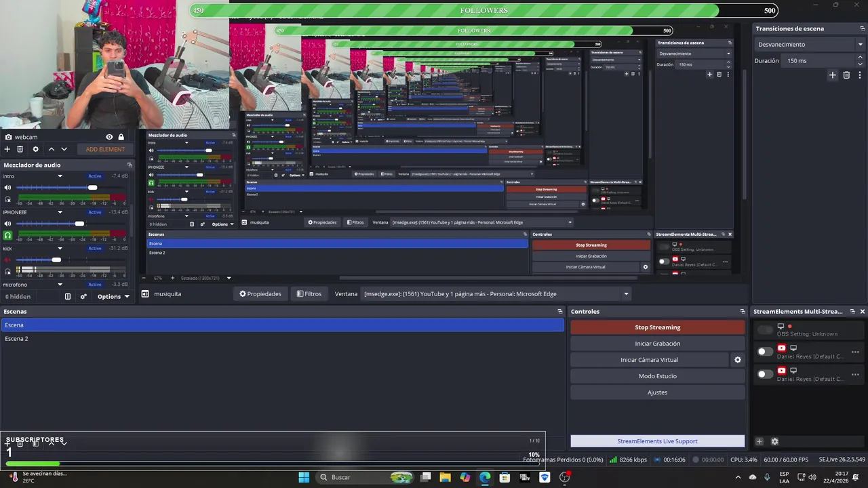Enable first Daniel Reyes YouTube output toggle

765,352
